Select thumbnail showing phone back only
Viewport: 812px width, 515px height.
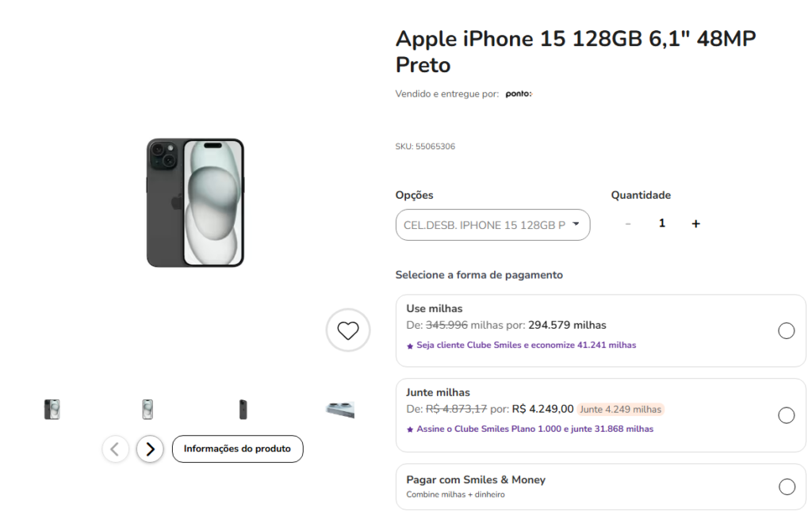click(243, 410)
